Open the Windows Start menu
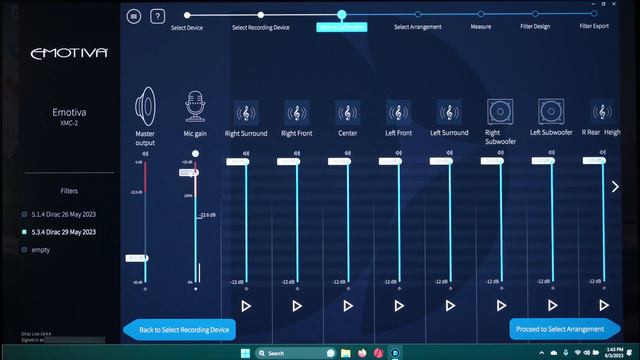 point(245,353)
